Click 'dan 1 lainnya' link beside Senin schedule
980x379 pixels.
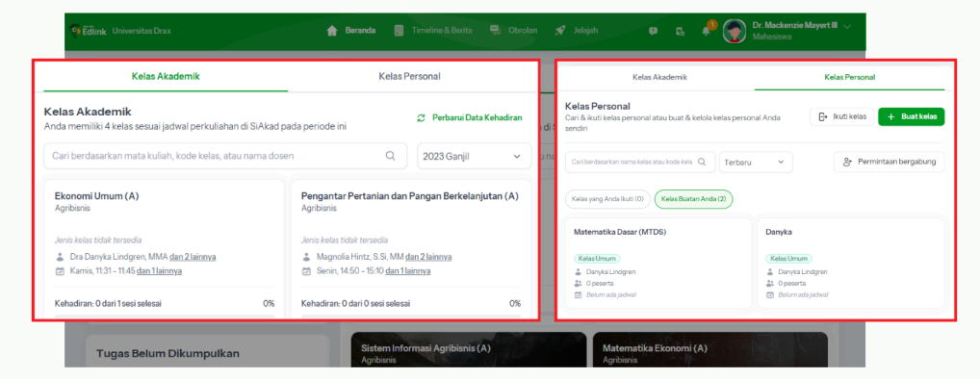408,271
